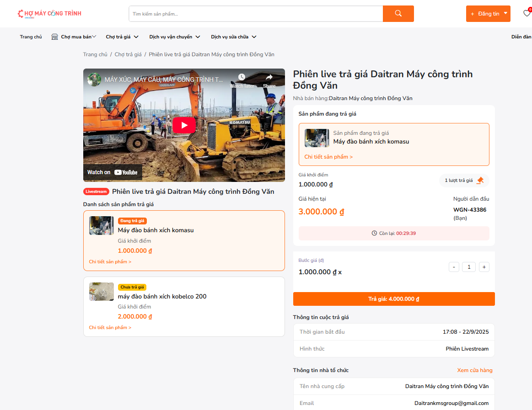Open Xem cửa hàng link

[x=474, y=370]
